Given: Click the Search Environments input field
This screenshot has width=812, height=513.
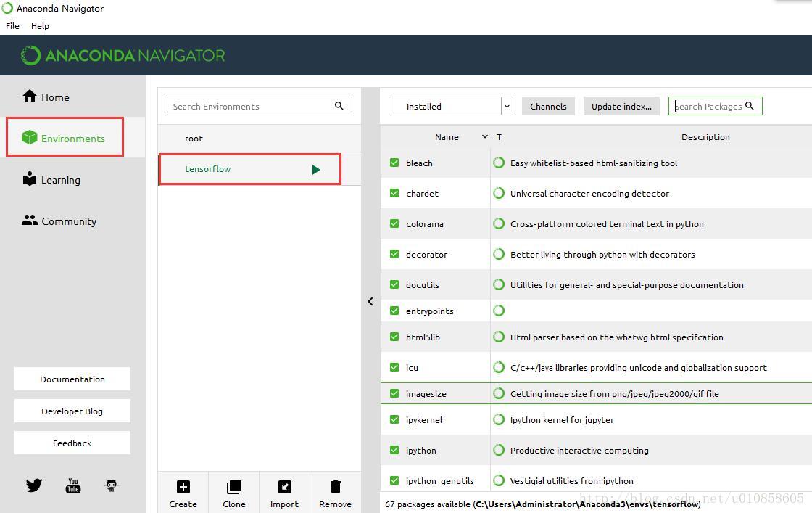Looking at the screenshot, I should click(250, 107).
